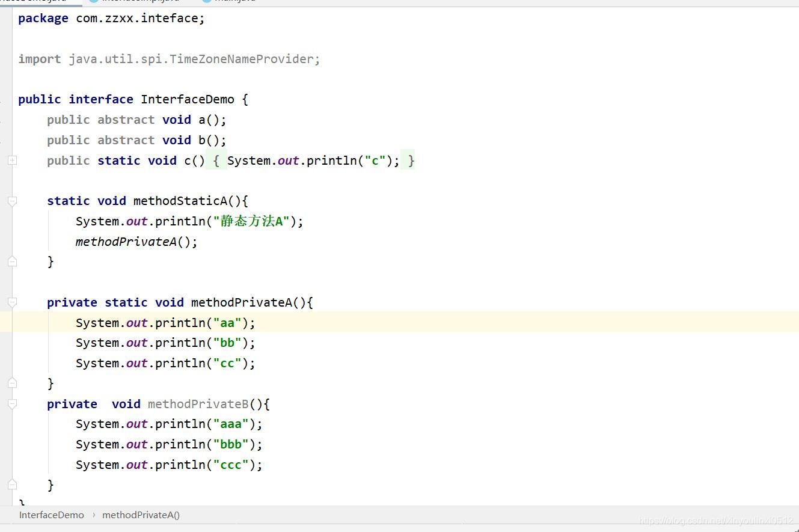Click the package keyword on first line
799x532 pixels.
click(43, 19)
